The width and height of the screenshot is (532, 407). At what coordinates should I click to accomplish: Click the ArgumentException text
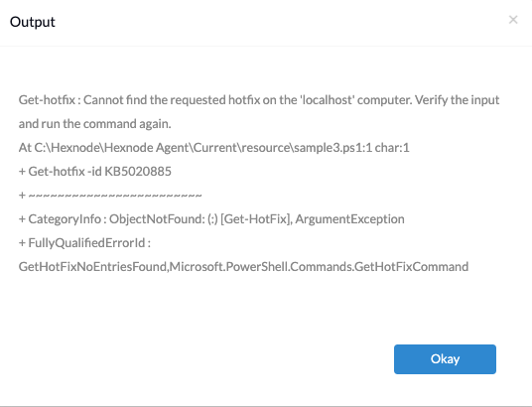tap(349, 219)
